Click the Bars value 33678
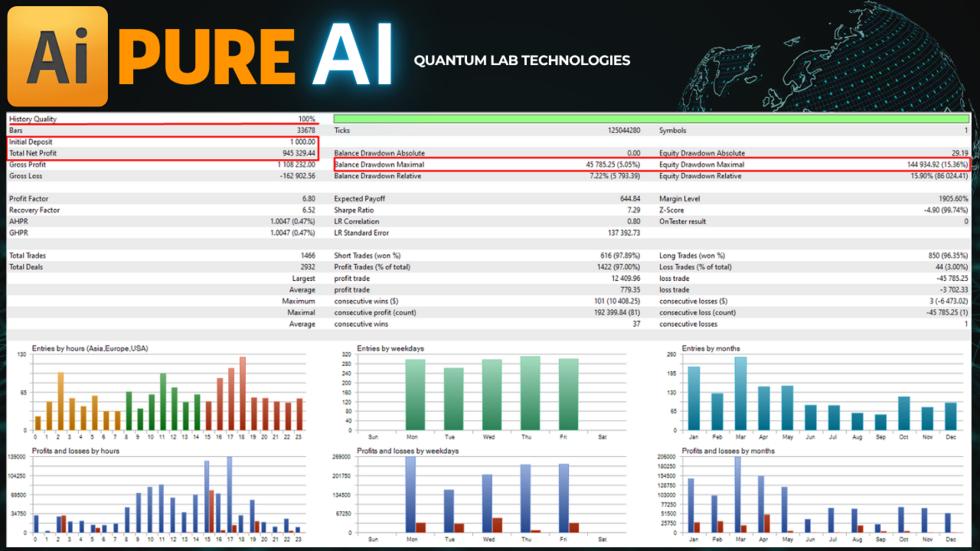Viewport: 980px width, 551px height. pyautogui.click(x=305, y=131)
